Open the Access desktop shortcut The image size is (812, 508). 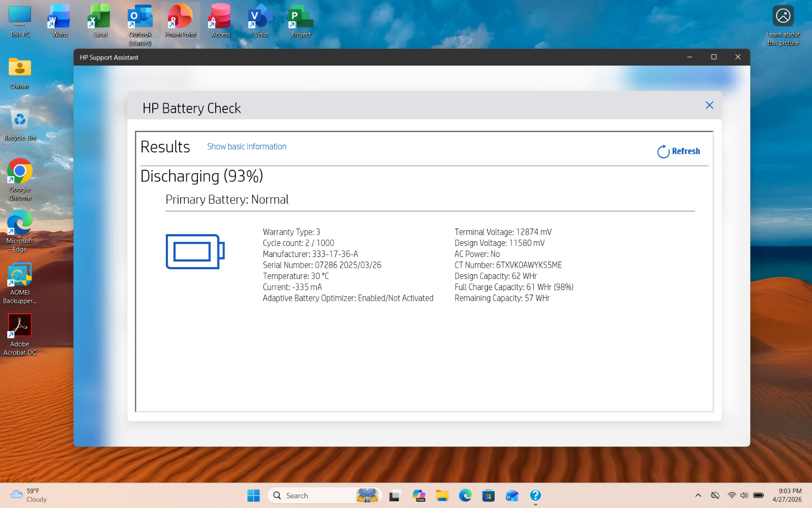(220, 21)
